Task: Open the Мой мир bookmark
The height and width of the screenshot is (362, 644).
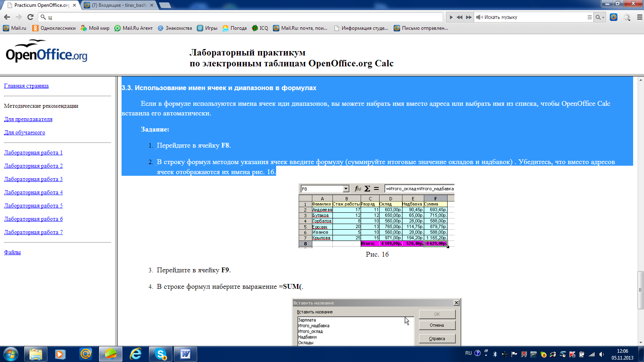Action: coord(95,28)
